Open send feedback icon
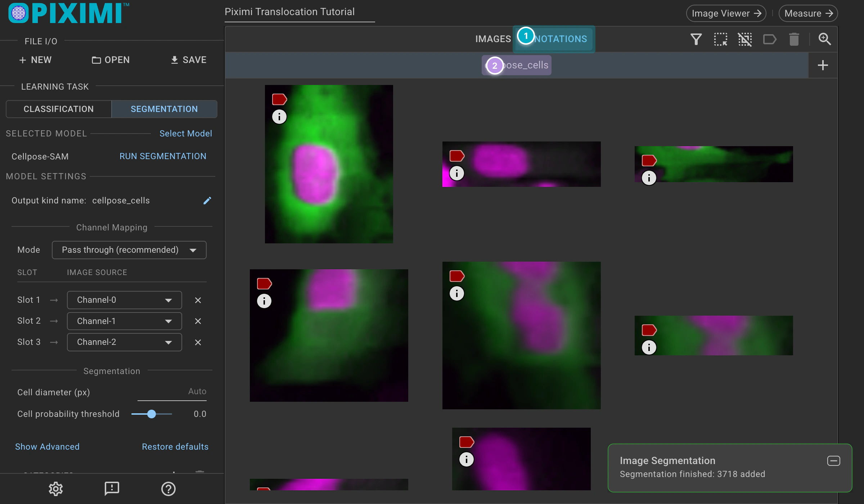Image resolution: width=864 pixels, height=504 pixels. tap(112, 489)
